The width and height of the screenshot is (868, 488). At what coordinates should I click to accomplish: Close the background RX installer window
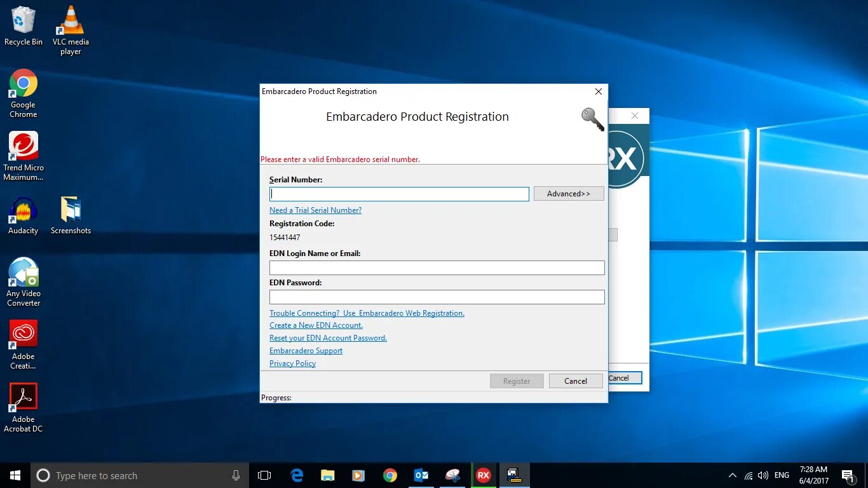634,116
